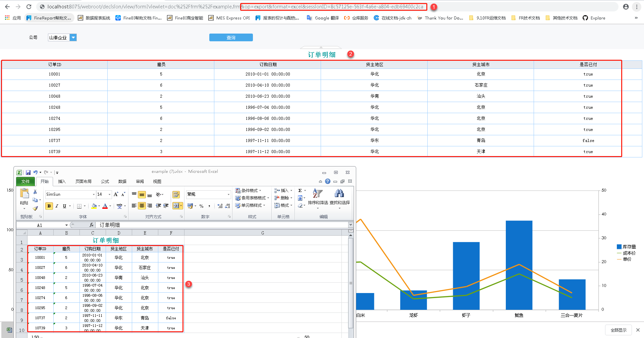Image resolution: width=644 pixels, height=338 pixels.
Task: Open Find and Select (查找和选择) binoculars
Action: tap(339, 198)
